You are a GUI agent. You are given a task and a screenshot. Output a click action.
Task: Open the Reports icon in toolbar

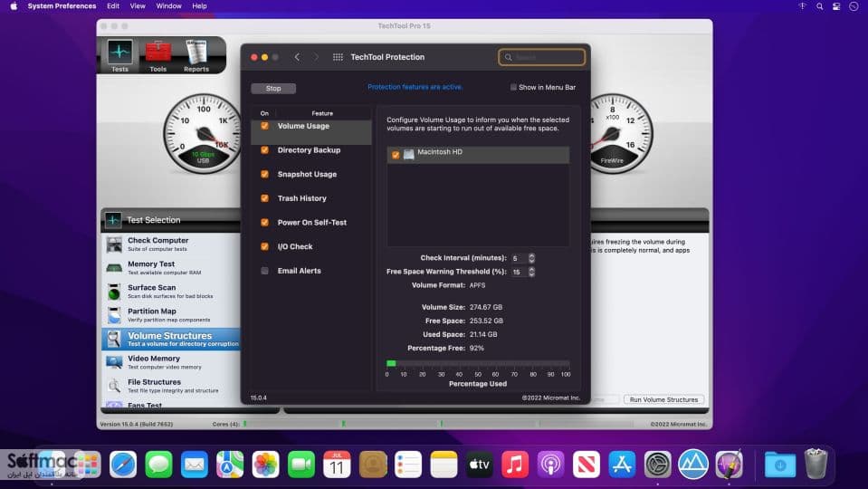196,55
